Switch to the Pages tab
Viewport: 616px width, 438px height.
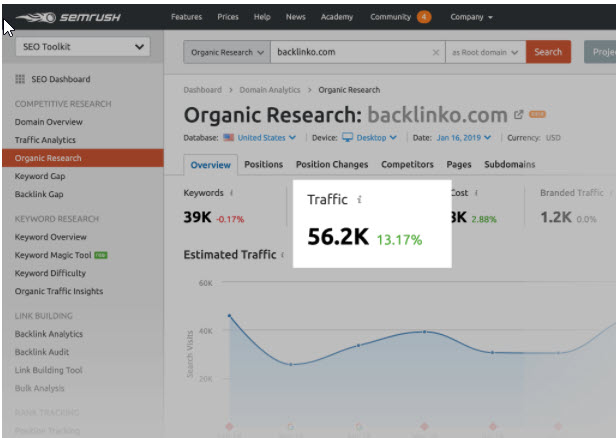point(459,165)
